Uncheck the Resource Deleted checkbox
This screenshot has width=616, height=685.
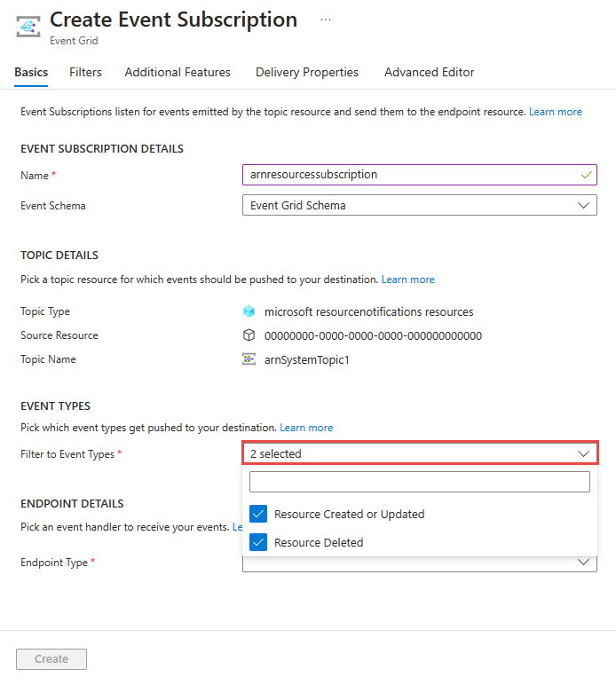coord(258,542)
